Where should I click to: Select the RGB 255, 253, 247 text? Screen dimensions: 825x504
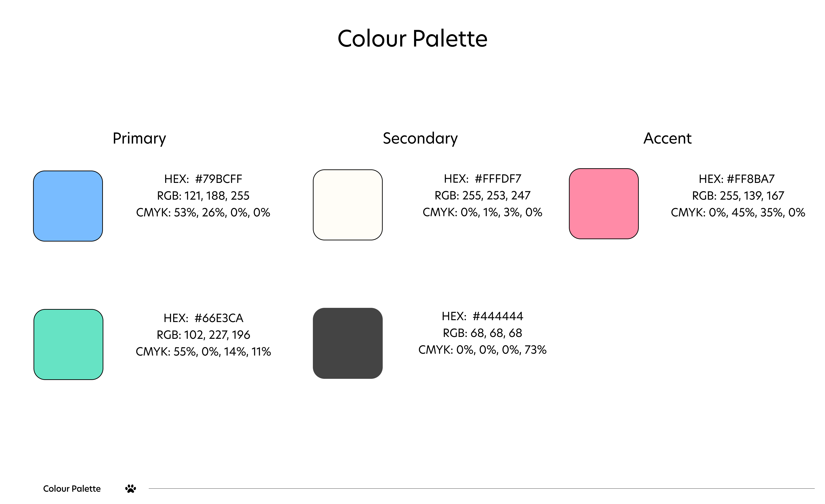click(482, 195)
